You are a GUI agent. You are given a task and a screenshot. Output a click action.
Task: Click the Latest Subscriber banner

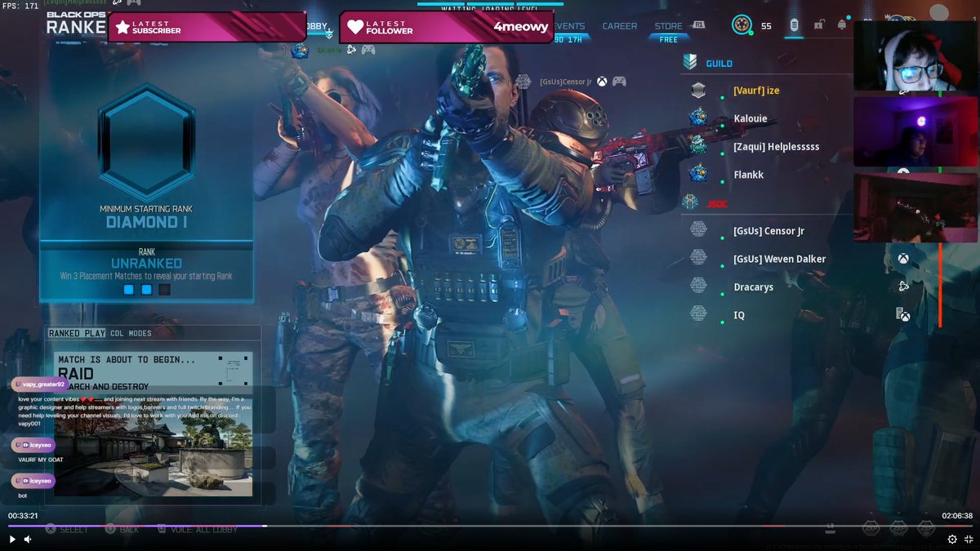tap(207, 26)
